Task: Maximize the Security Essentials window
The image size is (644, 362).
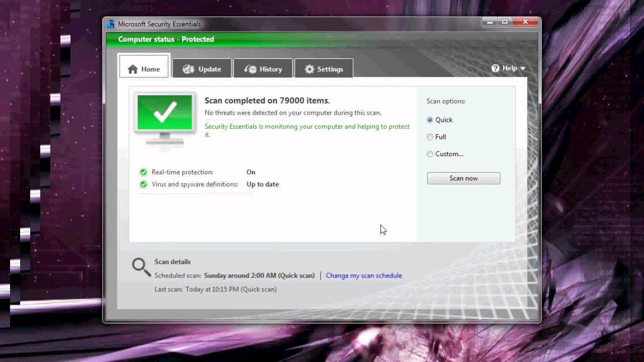Action: click(505, 22)
